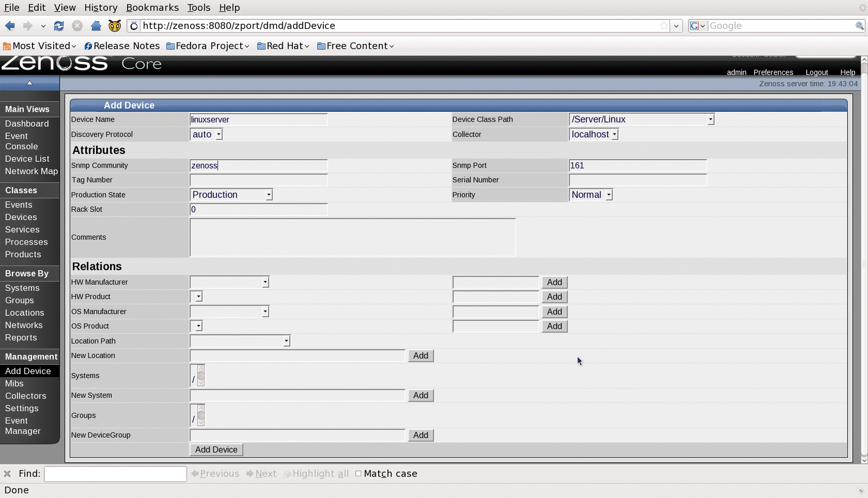The width and height of the screenshot is (868, 498).
Task: Click the stop loading icon
Action: point(77,25)
